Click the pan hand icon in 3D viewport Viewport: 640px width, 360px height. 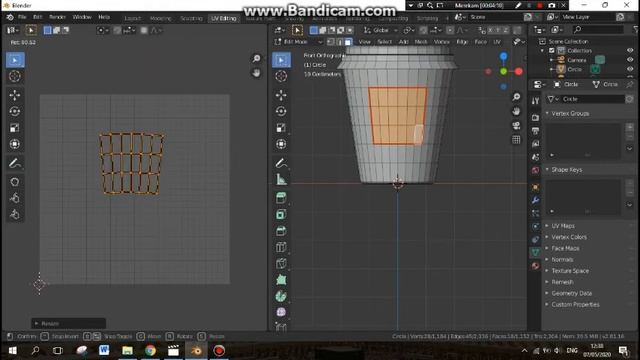(516, 111)
